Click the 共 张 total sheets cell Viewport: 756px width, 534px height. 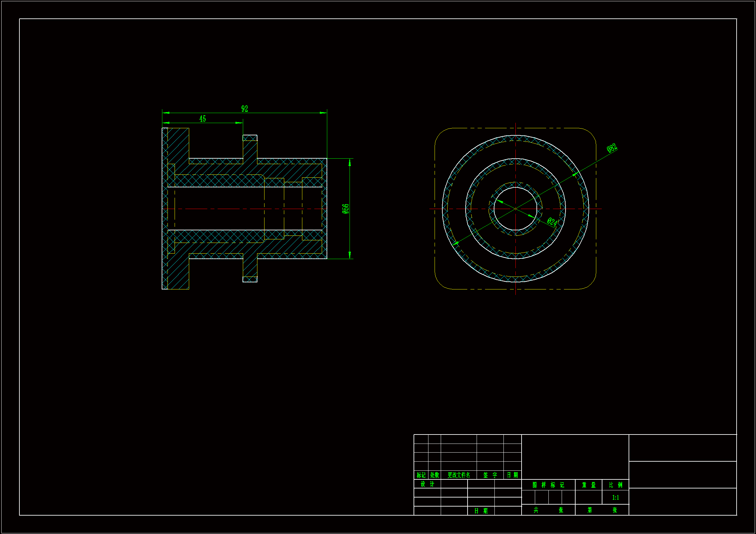click(x=548, y=510)
